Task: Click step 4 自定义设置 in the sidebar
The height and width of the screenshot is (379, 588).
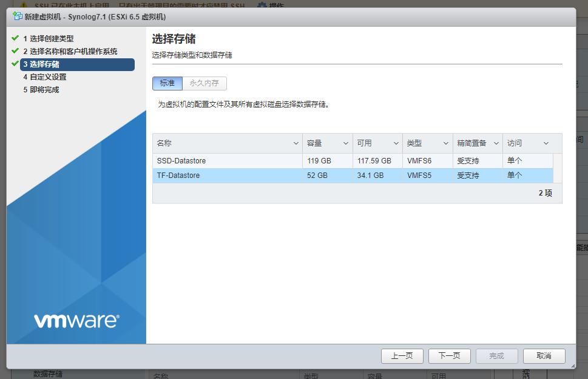Action: 47,77
